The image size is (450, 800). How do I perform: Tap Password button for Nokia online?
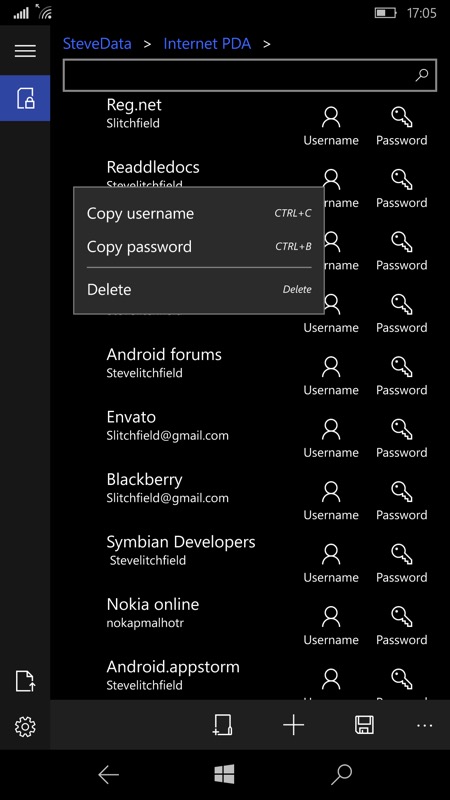[x=402, y=626]
